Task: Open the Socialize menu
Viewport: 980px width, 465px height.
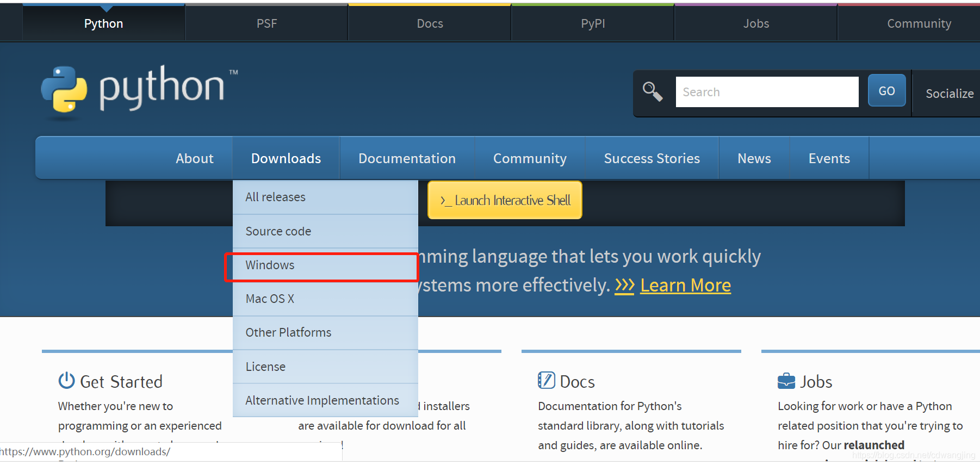Action: [950, 94]
